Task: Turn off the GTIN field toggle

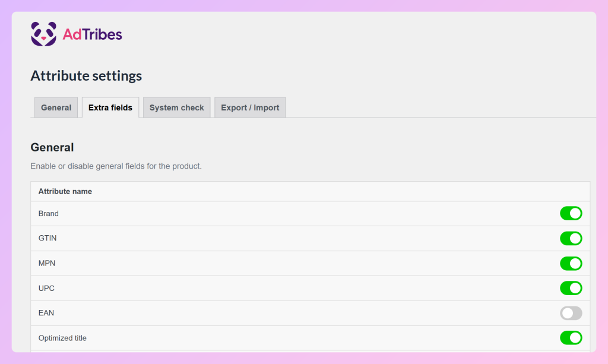Action: pos(571,238)
